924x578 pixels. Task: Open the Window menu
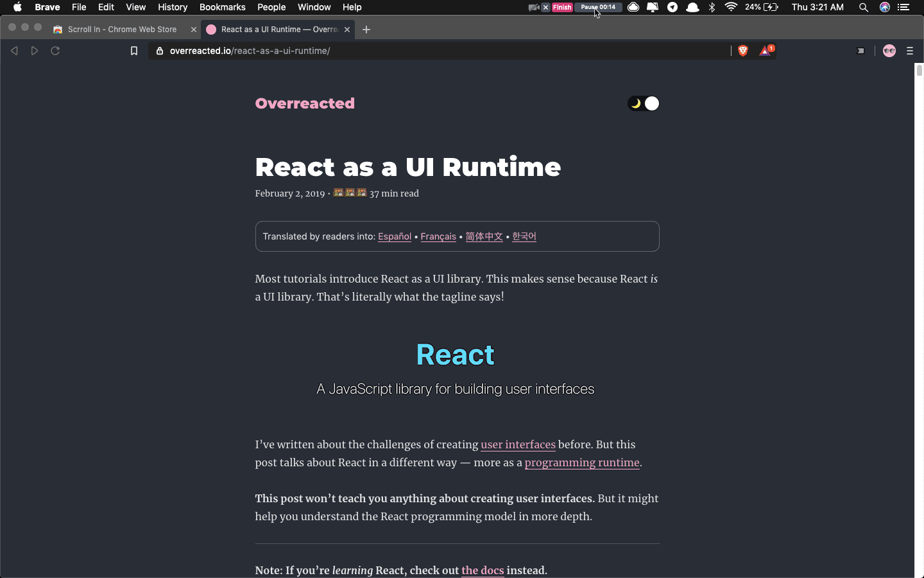click(314, 7)
